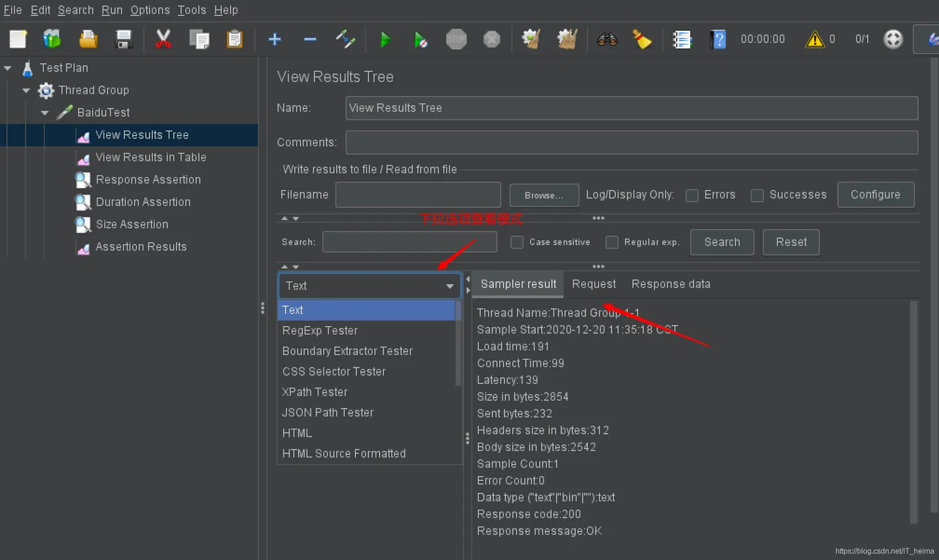Tick the Regular exp. checkbox
This screenshot has width=939, height=560.
point(612,242)
